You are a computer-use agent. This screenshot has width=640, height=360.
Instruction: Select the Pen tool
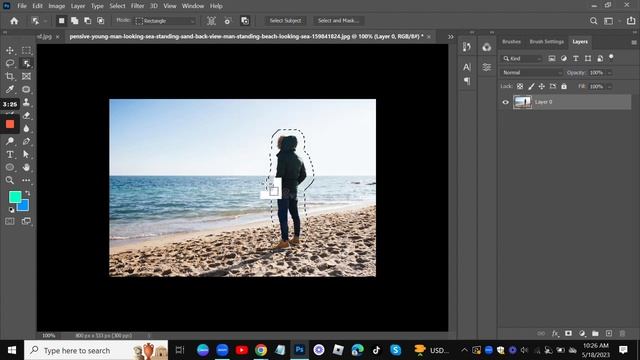point(26,141)
